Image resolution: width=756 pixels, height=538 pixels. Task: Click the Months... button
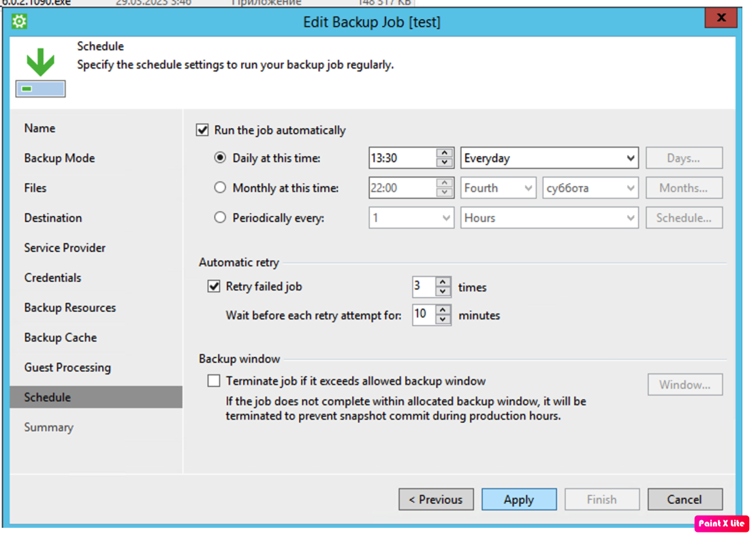(684, 188)
